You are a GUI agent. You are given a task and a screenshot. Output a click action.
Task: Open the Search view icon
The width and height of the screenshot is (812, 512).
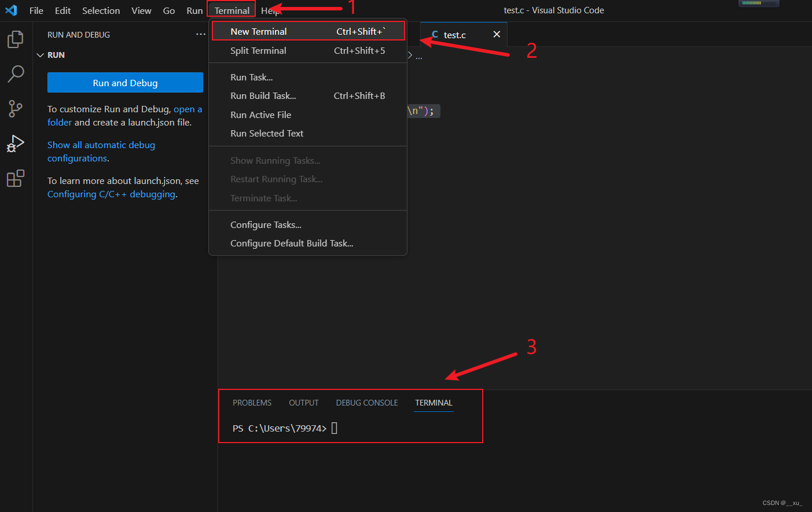click(x=16, y=73)
